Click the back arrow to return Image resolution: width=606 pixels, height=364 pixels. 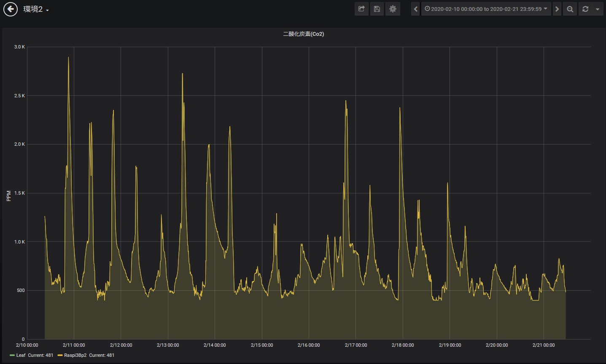[11, 9]
